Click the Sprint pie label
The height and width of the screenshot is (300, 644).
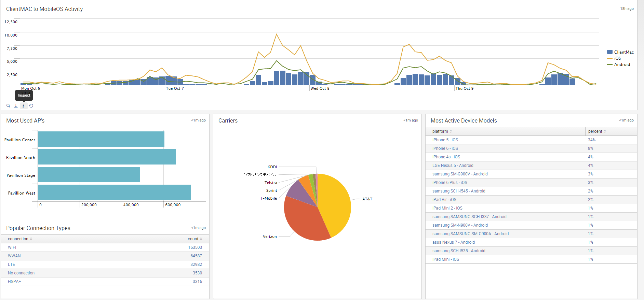[271, 190]
